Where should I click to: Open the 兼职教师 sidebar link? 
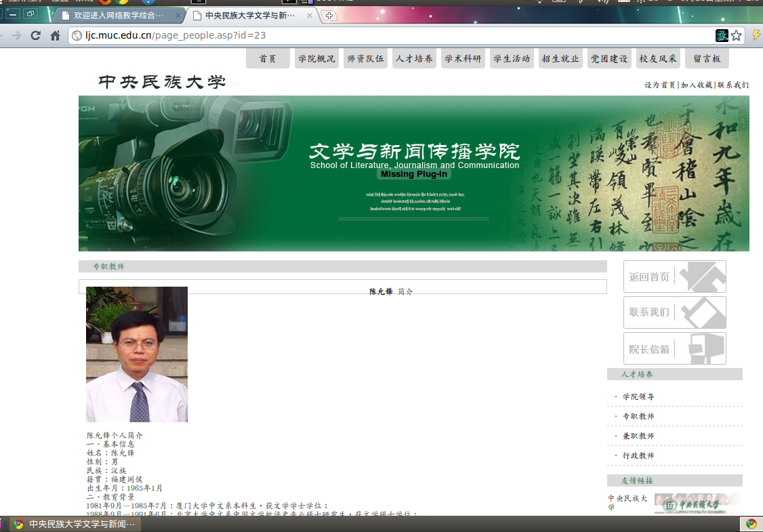point(638,436)
